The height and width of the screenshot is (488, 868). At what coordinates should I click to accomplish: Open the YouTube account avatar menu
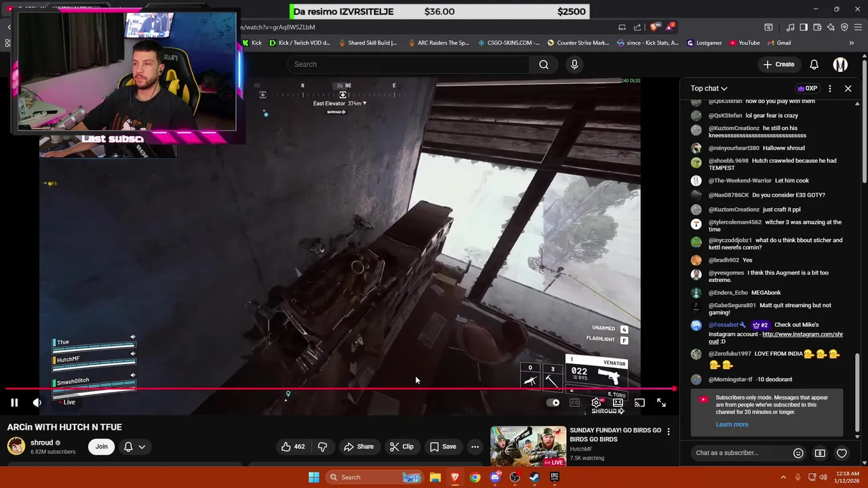tap(840, 64)
